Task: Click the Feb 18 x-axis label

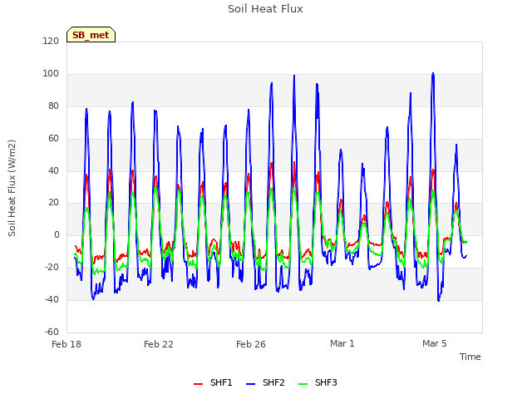Action: 66,344
